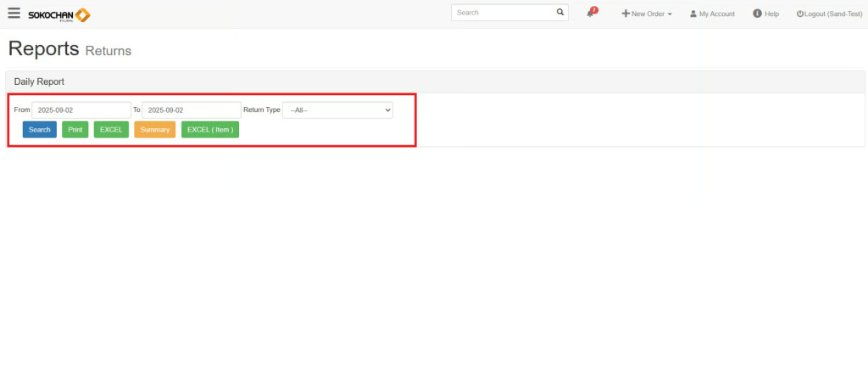Open the notifications bell
Image resolution: width=868 pixels, height=392 pixels.
coord(590,14)
